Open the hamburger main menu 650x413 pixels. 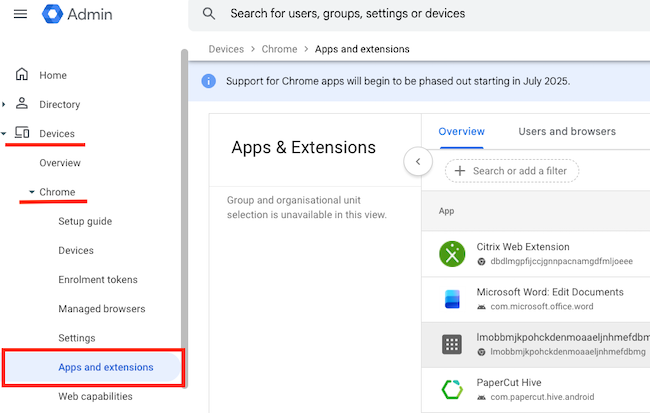[20, 14]
